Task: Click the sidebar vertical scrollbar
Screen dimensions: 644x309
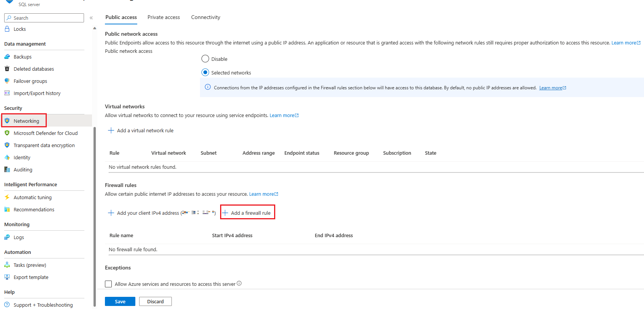Action: [x=95, y=216]
